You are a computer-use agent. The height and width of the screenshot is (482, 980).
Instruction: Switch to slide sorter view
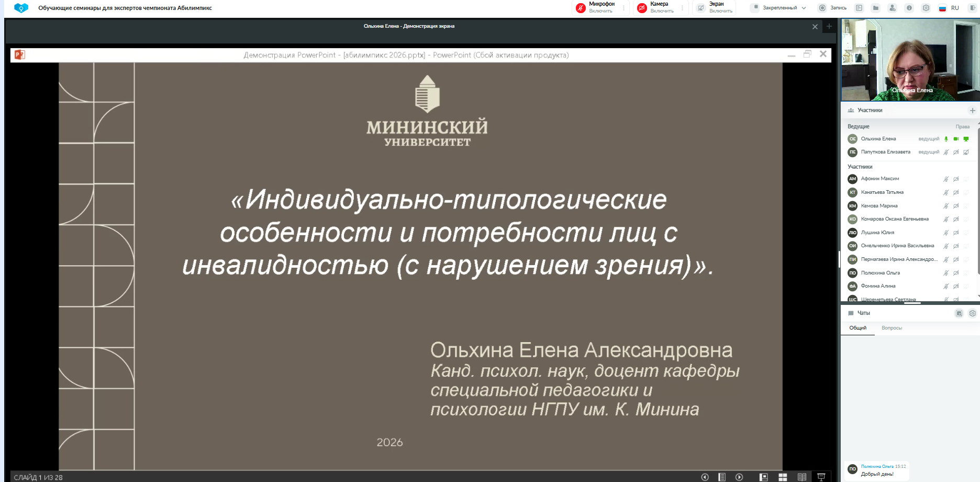tap(783, 477)
